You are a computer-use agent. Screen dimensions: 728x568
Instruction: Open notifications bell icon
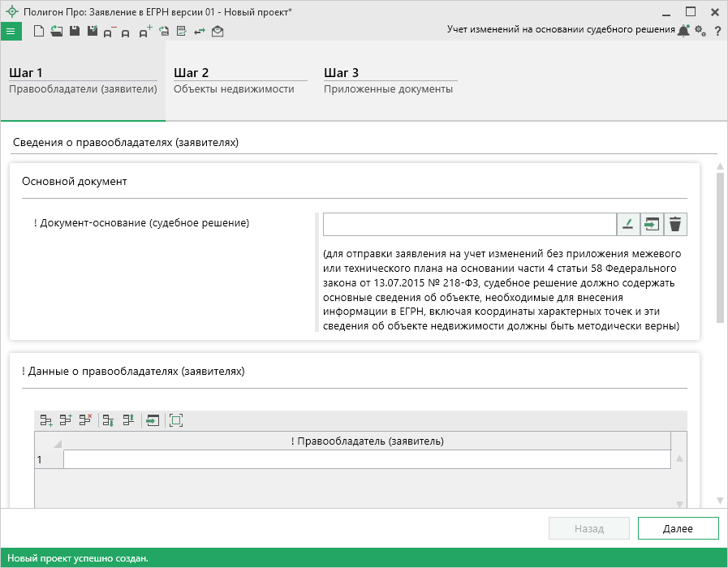[x=683, y=31]
